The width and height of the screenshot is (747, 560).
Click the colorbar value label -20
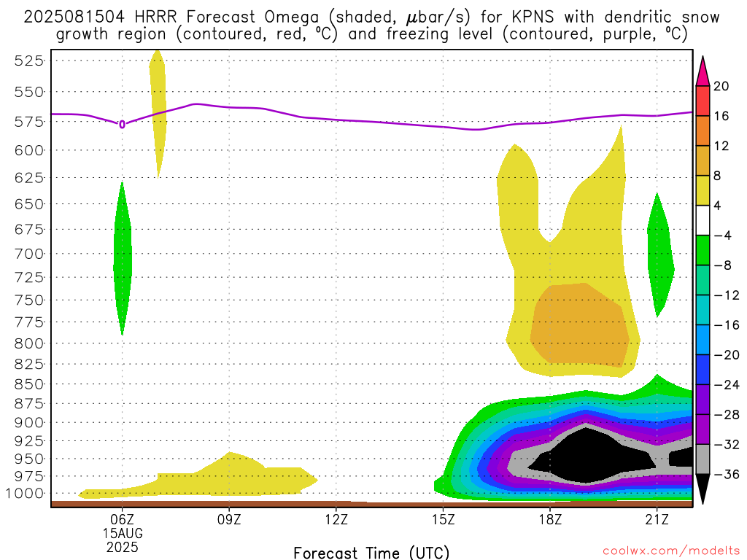tap(727, 355)
